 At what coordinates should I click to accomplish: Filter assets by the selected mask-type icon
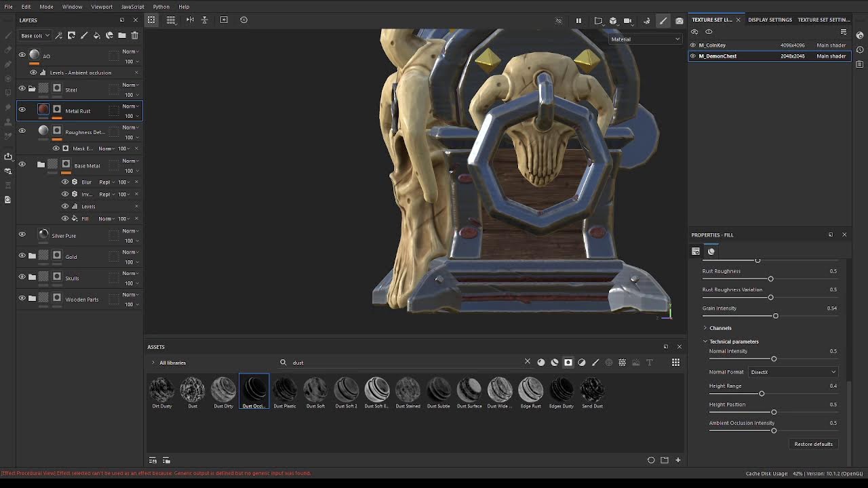click(x=568, y=363)
